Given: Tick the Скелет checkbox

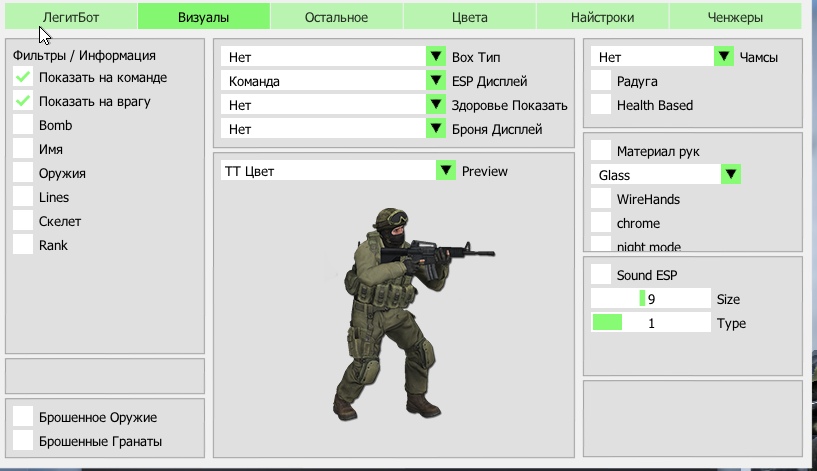Looking at the screenshot, I should pos(23,221).
